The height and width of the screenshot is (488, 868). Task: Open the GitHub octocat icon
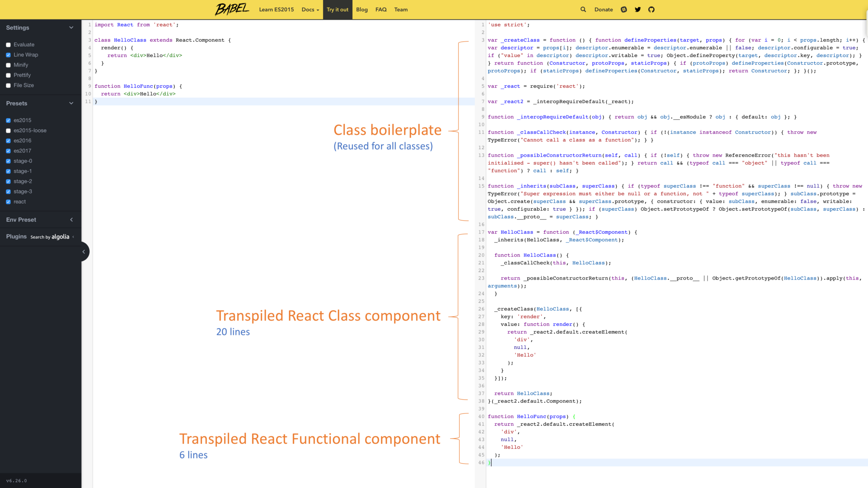pos(651,9)
